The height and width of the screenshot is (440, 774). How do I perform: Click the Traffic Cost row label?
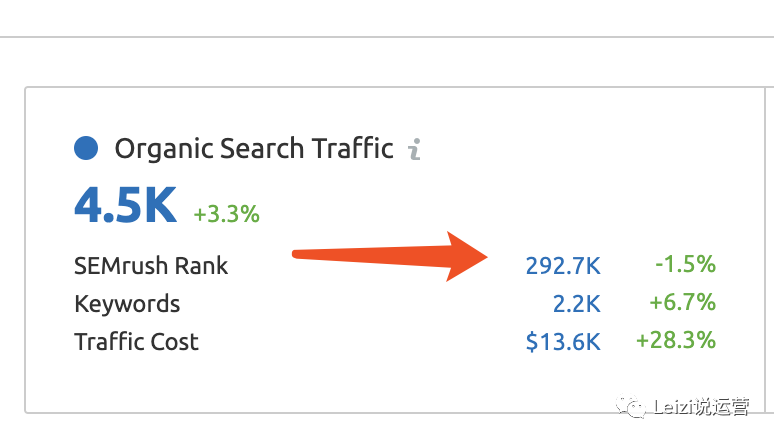tap(136, 342)
